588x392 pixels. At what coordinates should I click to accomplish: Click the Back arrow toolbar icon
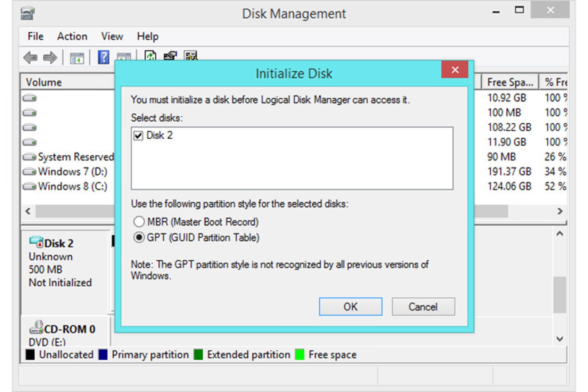(x=30, y=57)
